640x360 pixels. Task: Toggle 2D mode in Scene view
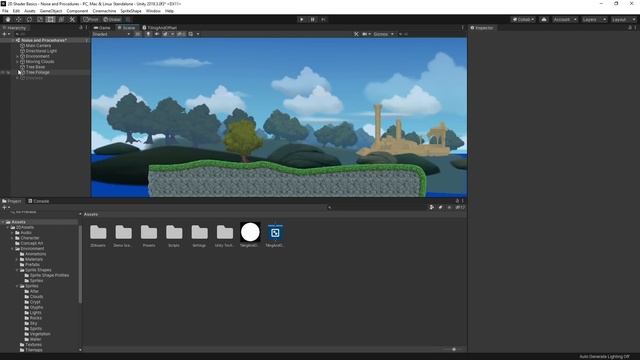[138, 34]
